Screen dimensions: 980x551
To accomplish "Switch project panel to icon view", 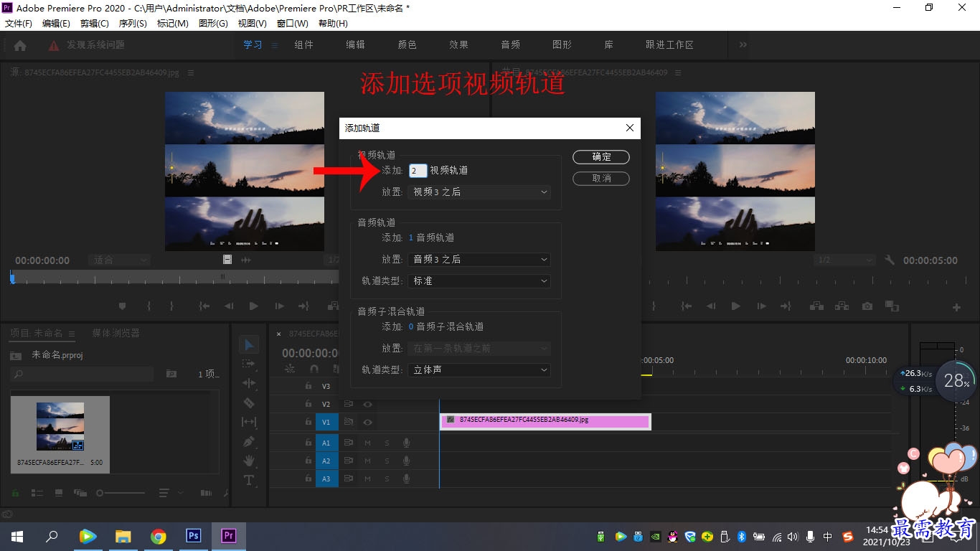I will pyautogui.click(x=59, y=494).
